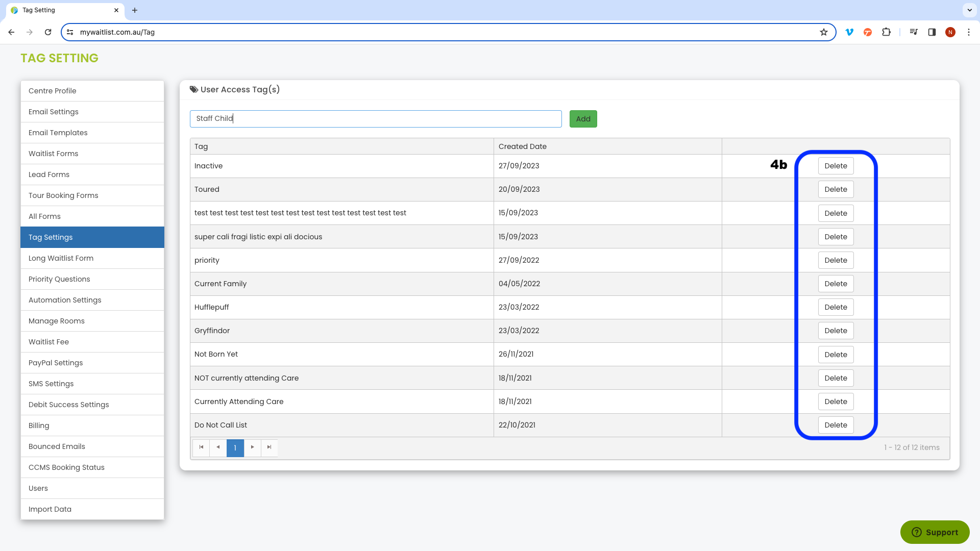Viewport: 980px width, 551px height.
Task: Delete the Toured tag
Action: point(836,189)
